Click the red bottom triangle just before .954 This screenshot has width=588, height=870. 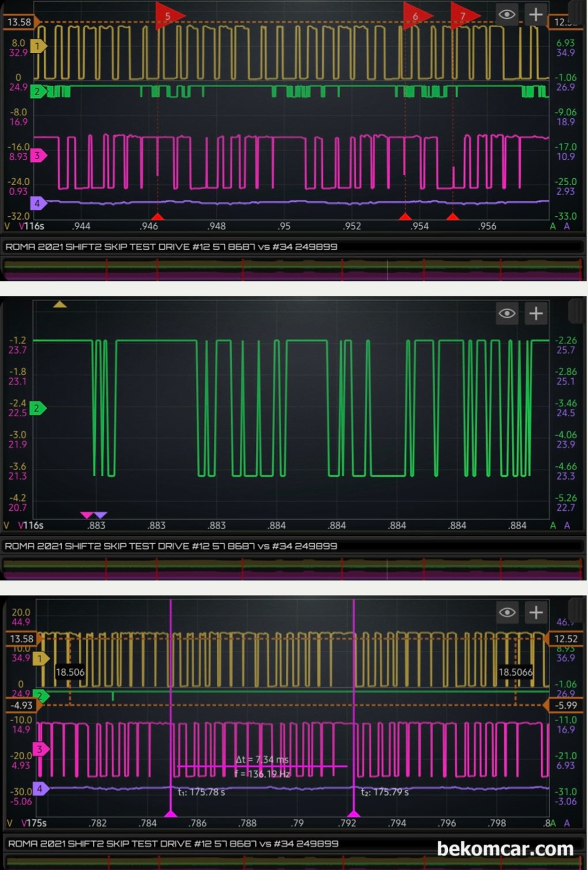[405, 216]
